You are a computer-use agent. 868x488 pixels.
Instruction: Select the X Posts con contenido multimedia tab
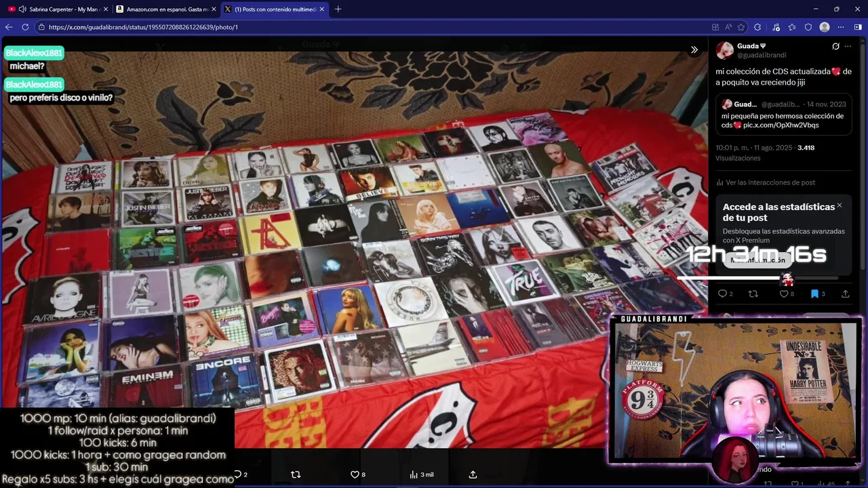(x=275, y=9)
